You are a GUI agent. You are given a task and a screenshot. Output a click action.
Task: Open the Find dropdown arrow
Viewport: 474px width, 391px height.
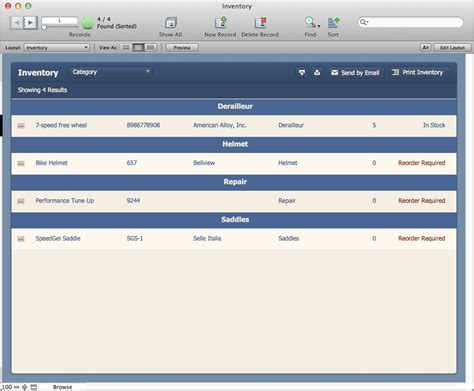tap(319, 26)
